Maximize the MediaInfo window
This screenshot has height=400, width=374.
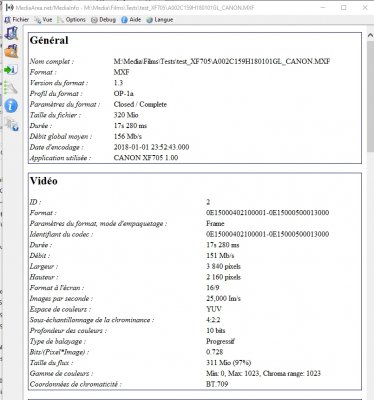point(344,7)
